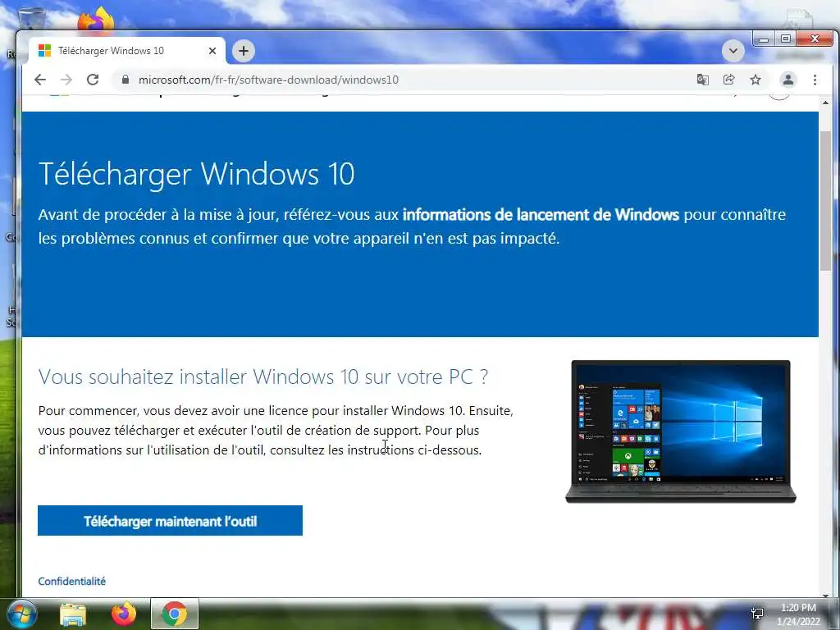Open the Chrome profile avatar

[x=788, y=80]
